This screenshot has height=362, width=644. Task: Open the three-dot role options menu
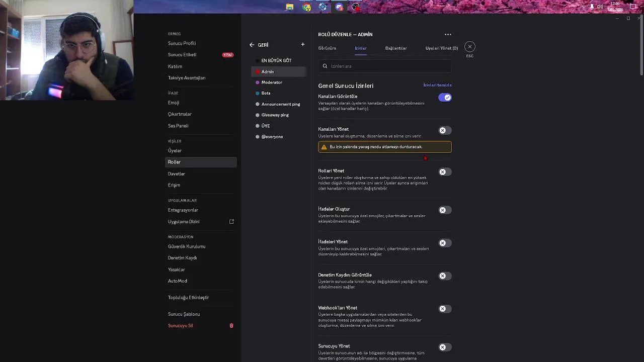[448, 35]
